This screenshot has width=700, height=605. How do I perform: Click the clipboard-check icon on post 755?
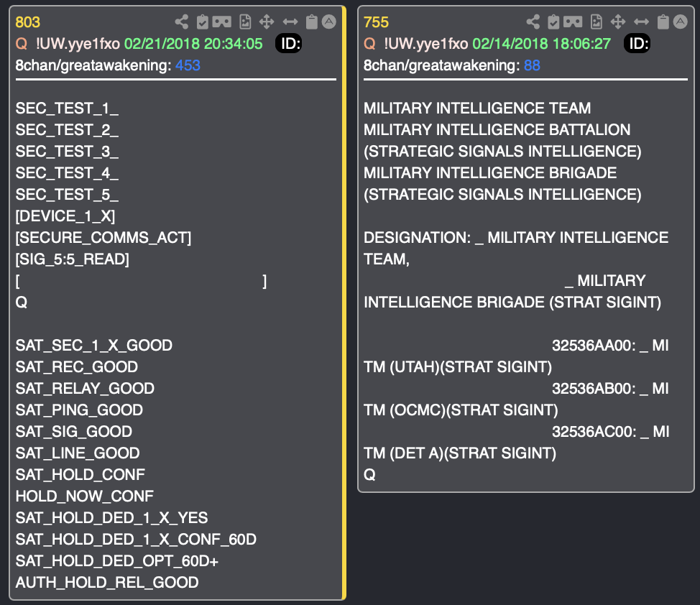[x=553, y=22]
